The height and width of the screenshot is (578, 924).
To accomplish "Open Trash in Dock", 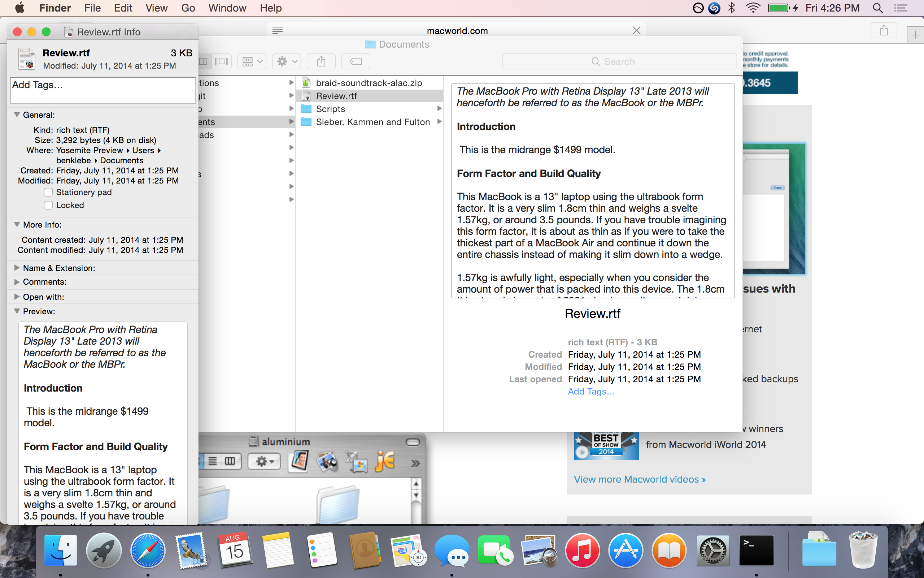I will (x=864, y=551).
